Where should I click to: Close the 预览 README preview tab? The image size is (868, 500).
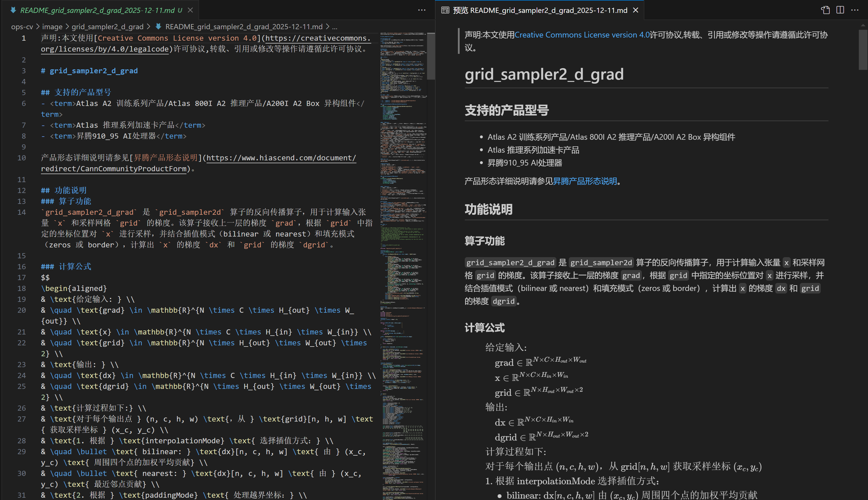635,10
